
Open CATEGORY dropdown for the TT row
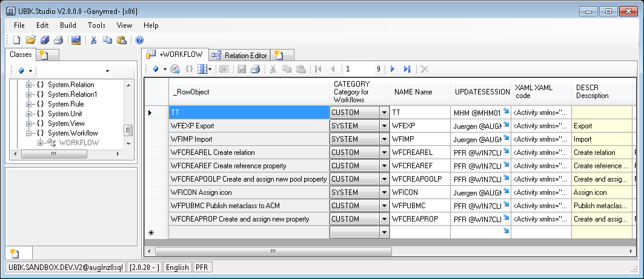[x=383, y=113]
